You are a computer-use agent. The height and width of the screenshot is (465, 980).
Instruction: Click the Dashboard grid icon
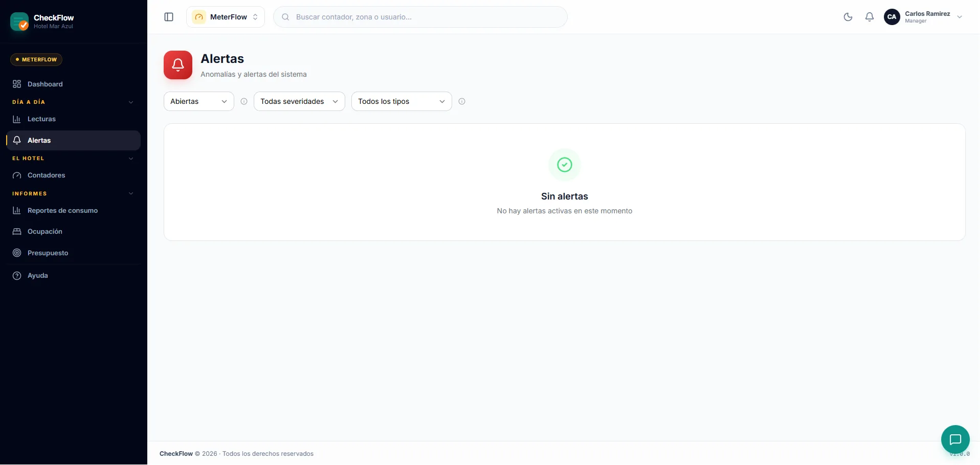[x=17, y=84]
